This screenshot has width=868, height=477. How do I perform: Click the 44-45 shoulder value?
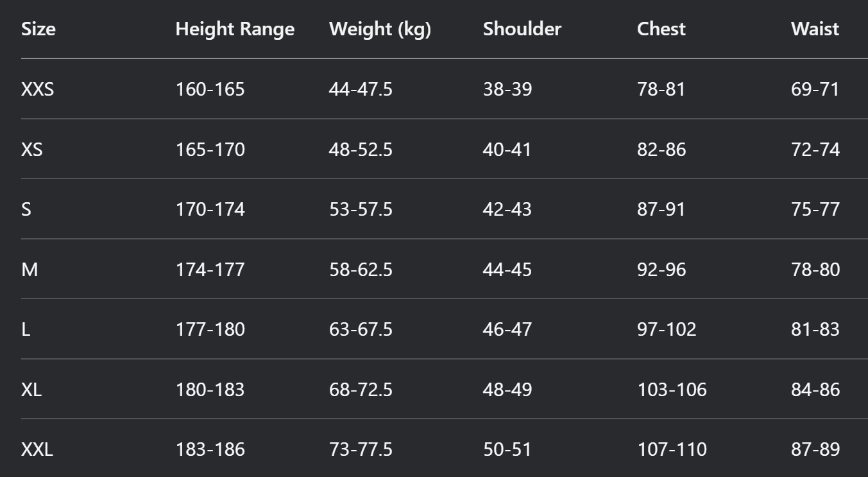click(x=507, y=270)
